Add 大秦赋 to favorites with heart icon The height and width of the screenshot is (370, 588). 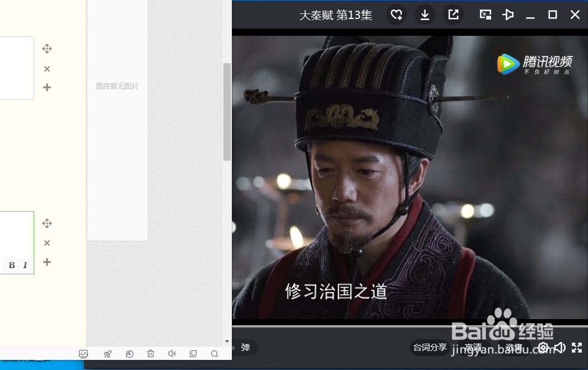pos(396,15)
